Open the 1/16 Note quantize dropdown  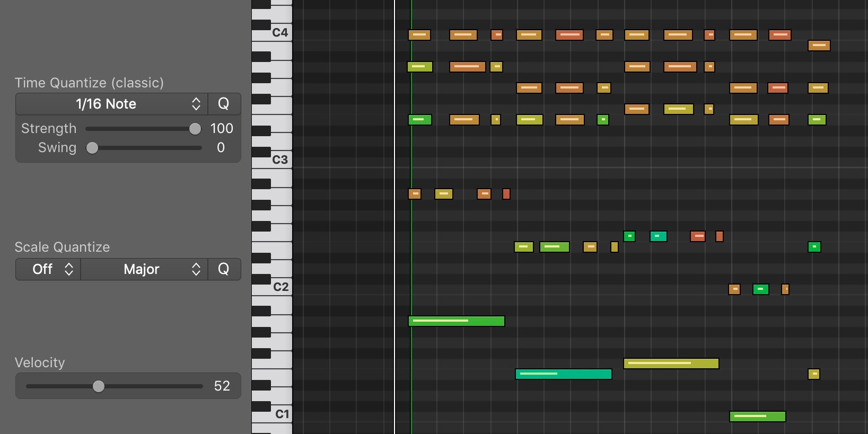[x=111, y=104]
